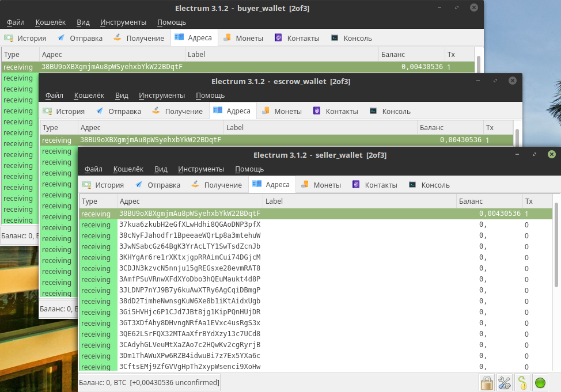The height and width of the screenshot is (392, 561).
Task: Select address 3CDJN3kzvcN5nnju15gREGsxe28evmRAT8
Action: 316,268
